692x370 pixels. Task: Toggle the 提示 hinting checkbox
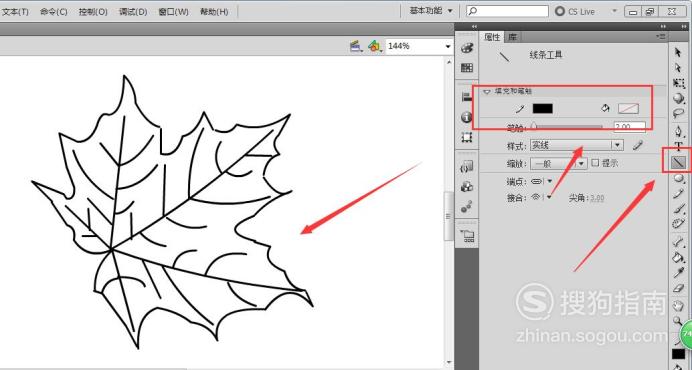(x=595, y=163)
